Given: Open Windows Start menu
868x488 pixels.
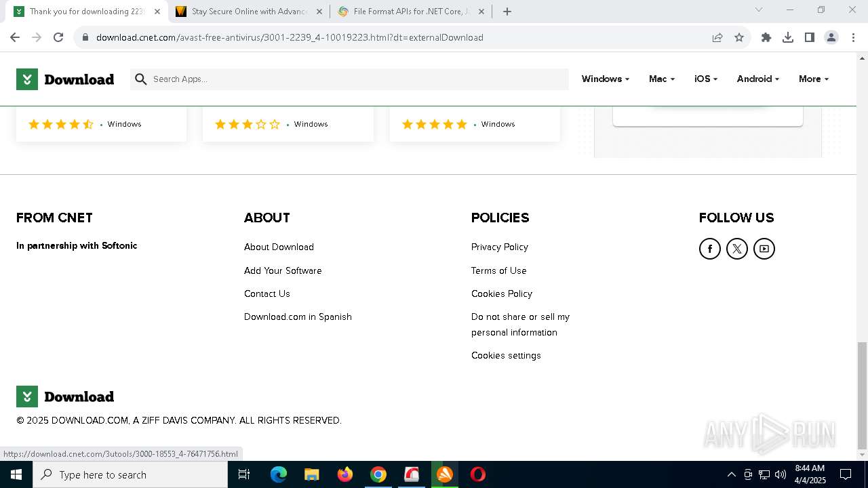Looking at the screenshot, I should [x=16, y=474].
